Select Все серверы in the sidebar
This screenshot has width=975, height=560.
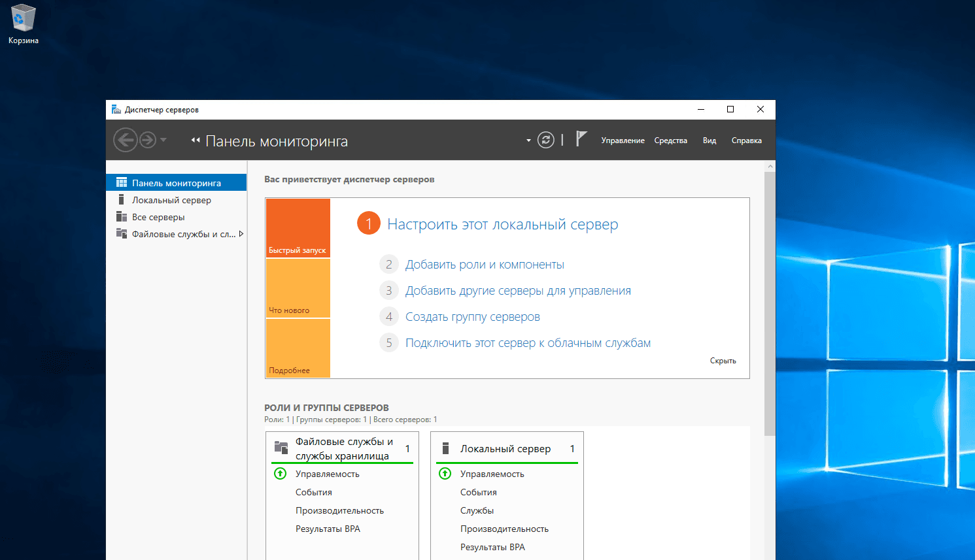[158, 217]
